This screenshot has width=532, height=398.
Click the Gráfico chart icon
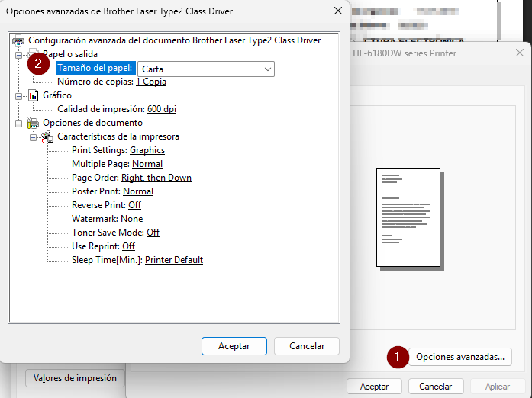pyautogui.click(x=33, y=95)
